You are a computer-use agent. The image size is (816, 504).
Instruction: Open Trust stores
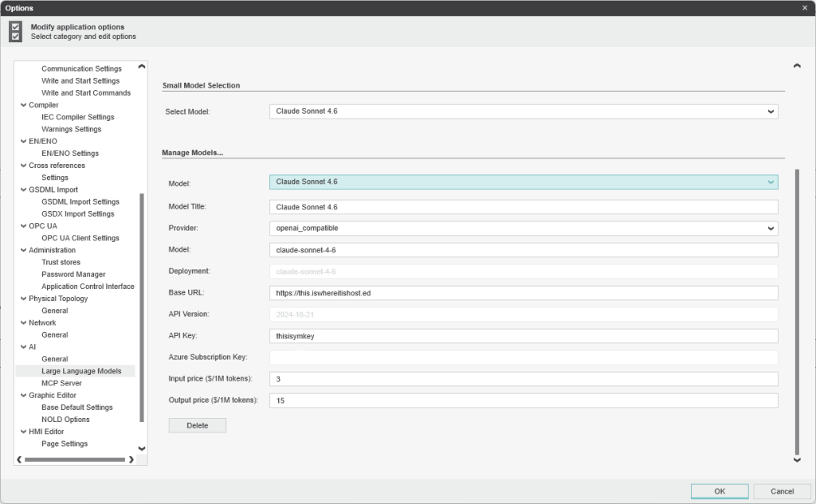coord(61,262)
